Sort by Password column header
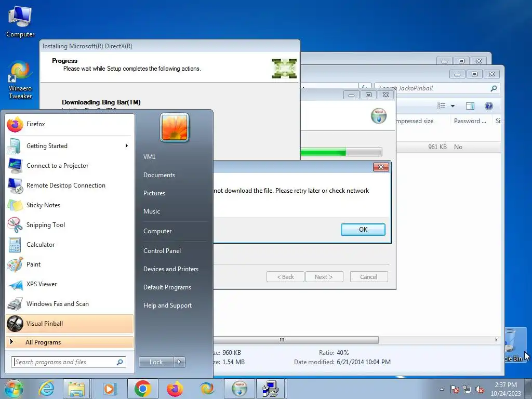This screenshot has width=532, height=399. 470,121
